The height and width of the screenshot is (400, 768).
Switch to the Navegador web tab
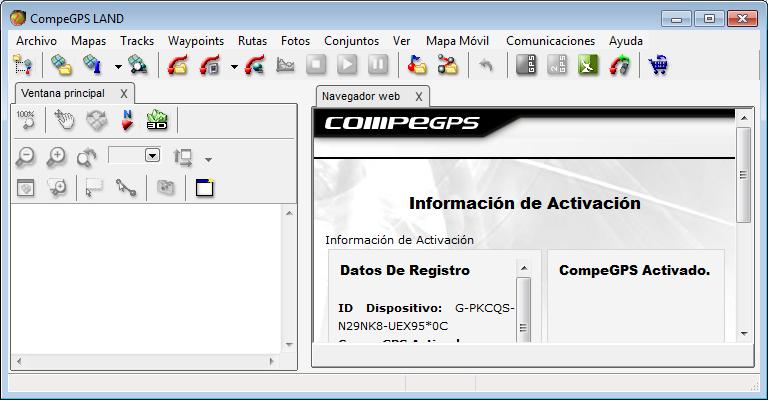pyautogui.click(x=360, y=96)
